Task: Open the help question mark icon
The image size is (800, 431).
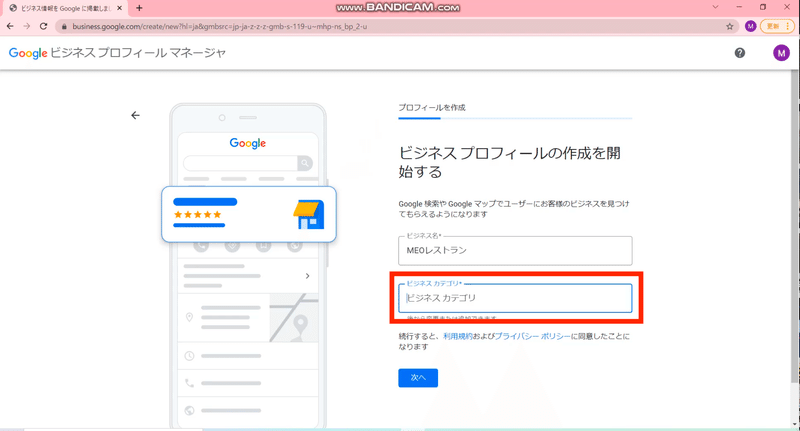Action: click(739, 53)
